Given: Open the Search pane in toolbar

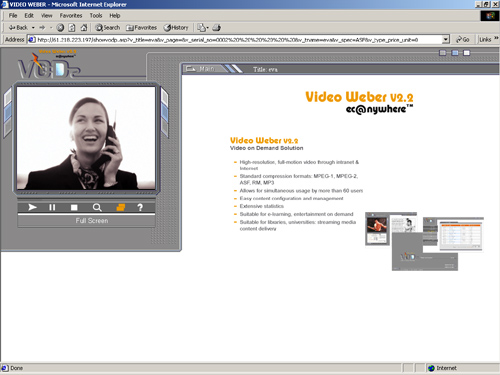Looking at the screenshot, I should click(107, 28).
